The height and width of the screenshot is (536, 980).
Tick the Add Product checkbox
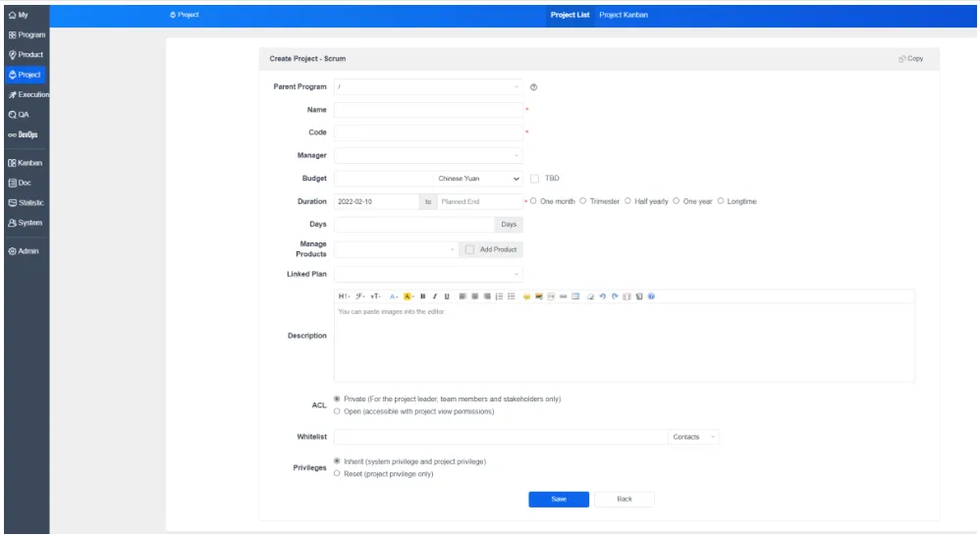point(469,250)
